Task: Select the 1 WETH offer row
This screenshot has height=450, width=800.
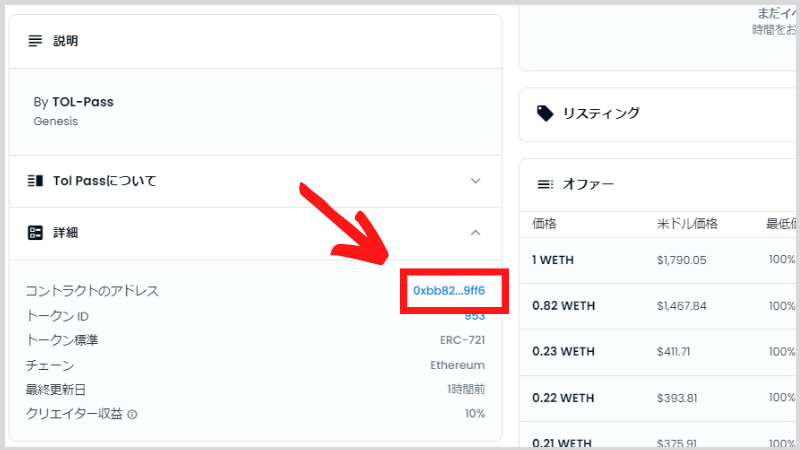Action: [x=659, y=260]
